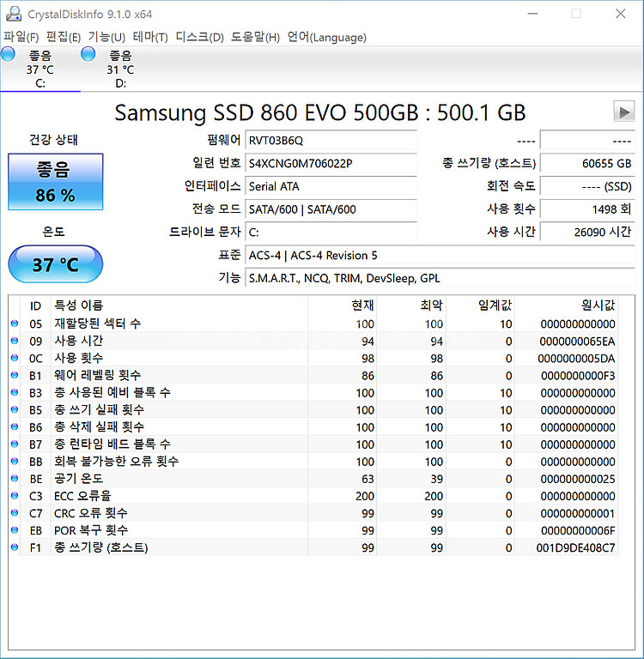The image size is (644, 659).
Task: Click the 좋음 86 % health status button
Action: [x=56, y=182]
